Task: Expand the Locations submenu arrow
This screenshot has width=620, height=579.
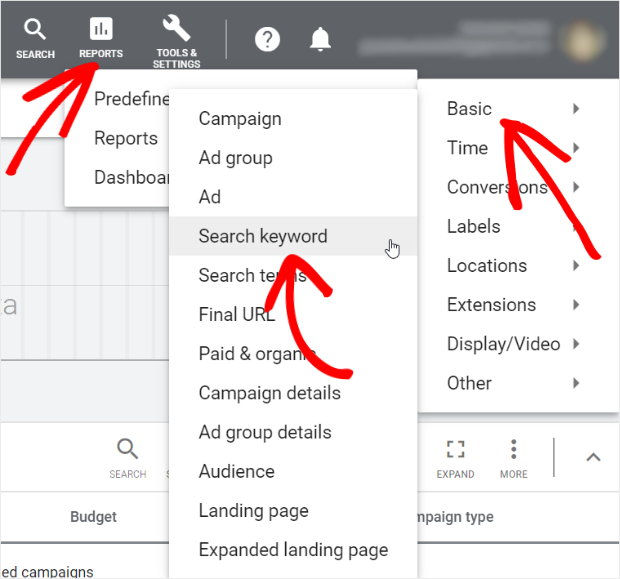Action: tap(576, 265)
